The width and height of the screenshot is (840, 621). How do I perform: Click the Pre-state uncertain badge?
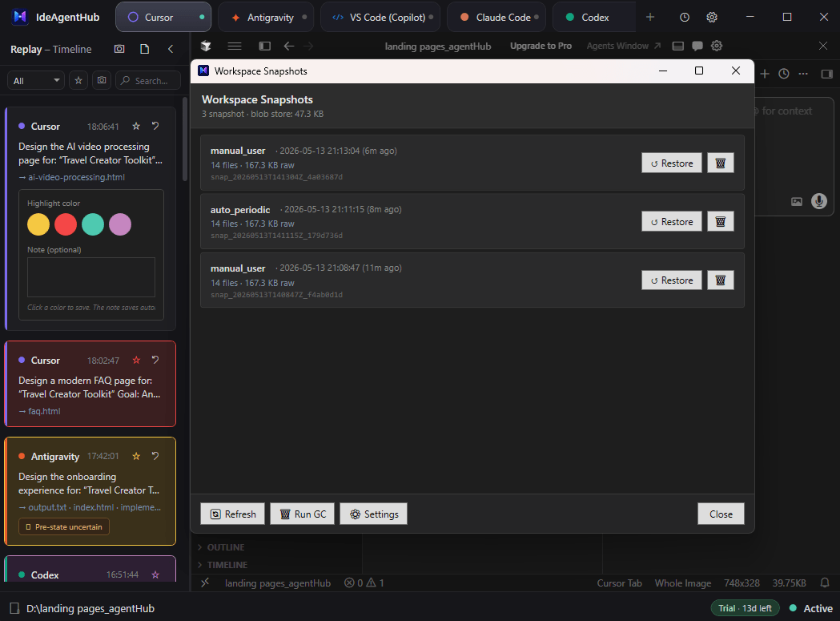tap(64, 526)
